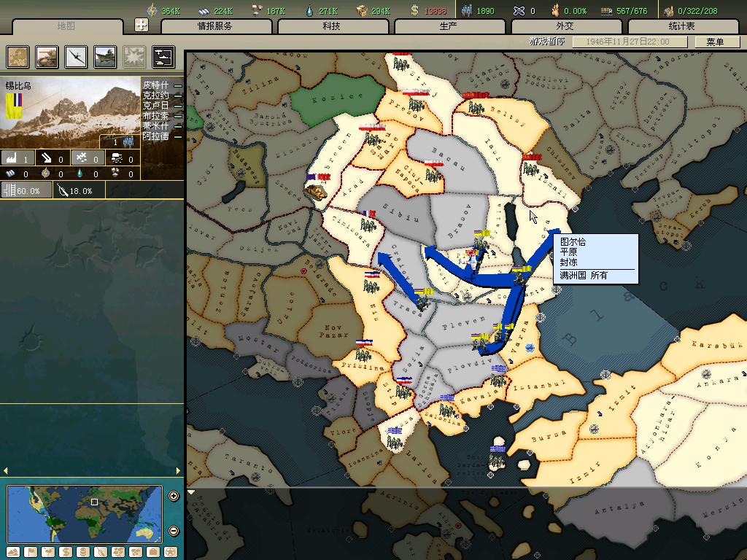Image resolution: width=747 pixels, height=560 pixels.
Task: Click the world minimap thumbnail
Action: 84,514
